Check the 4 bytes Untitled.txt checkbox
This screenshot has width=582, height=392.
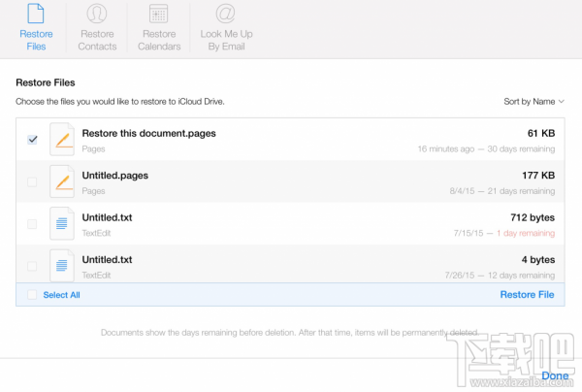(x=32, y=266)
